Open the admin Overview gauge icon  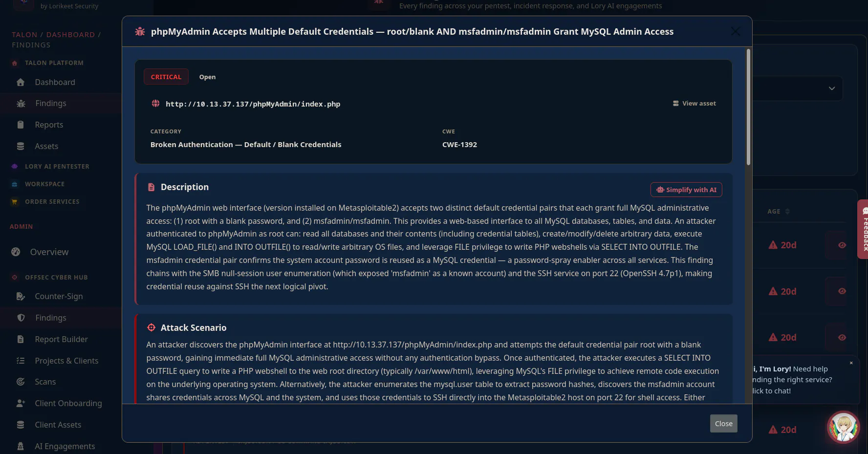pos(16,252)
